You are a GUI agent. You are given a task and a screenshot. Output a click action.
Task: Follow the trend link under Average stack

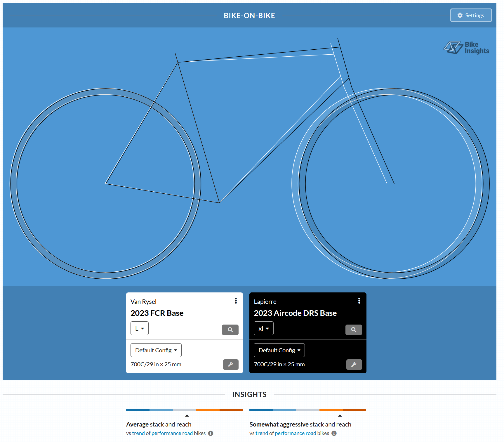[x=138, y=433]
